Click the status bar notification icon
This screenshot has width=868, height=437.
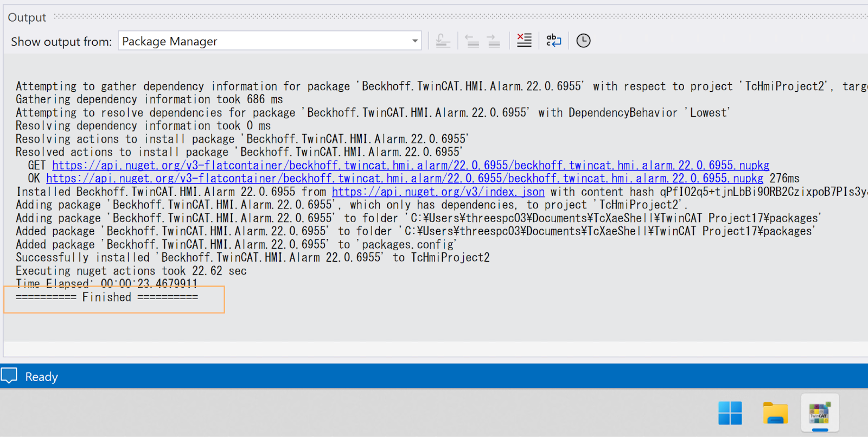9,376
